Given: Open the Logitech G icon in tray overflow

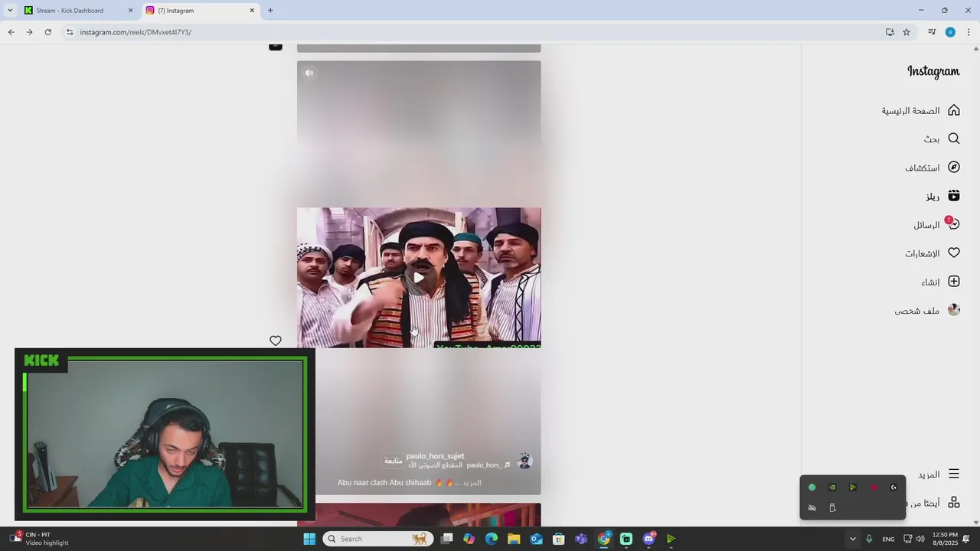Looking at the screenshot, I should (x=893, y=487).
